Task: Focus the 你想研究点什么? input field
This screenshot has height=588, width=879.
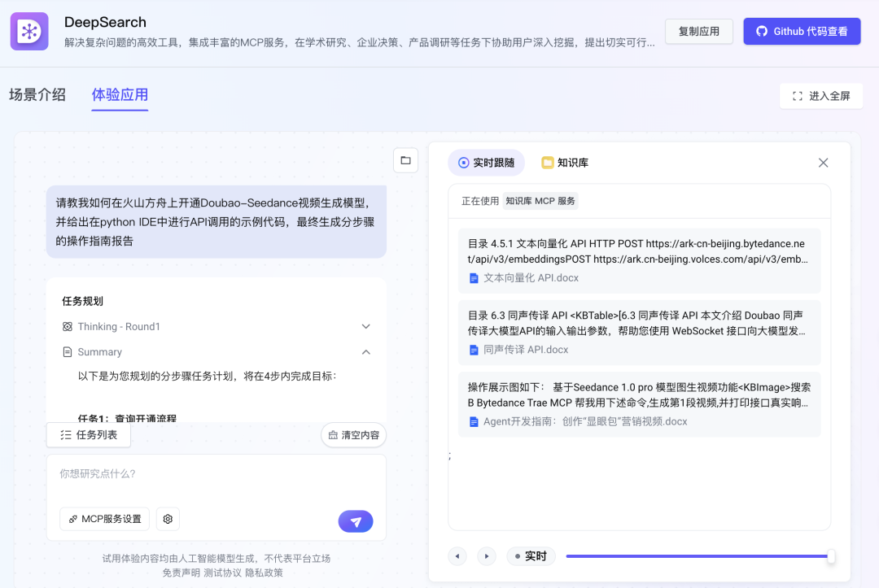Action: pyautogui.click(x=216, y=475)
